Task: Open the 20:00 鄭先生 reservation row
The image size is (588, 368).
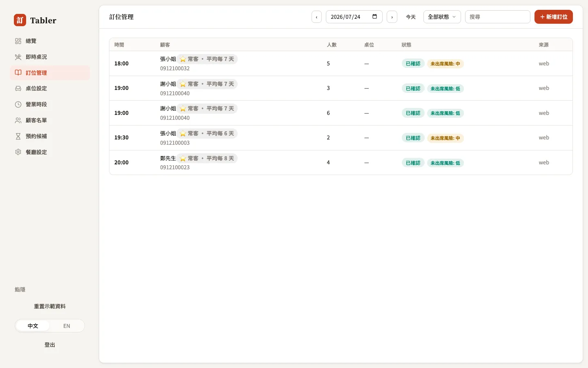Action: (341, 162)
